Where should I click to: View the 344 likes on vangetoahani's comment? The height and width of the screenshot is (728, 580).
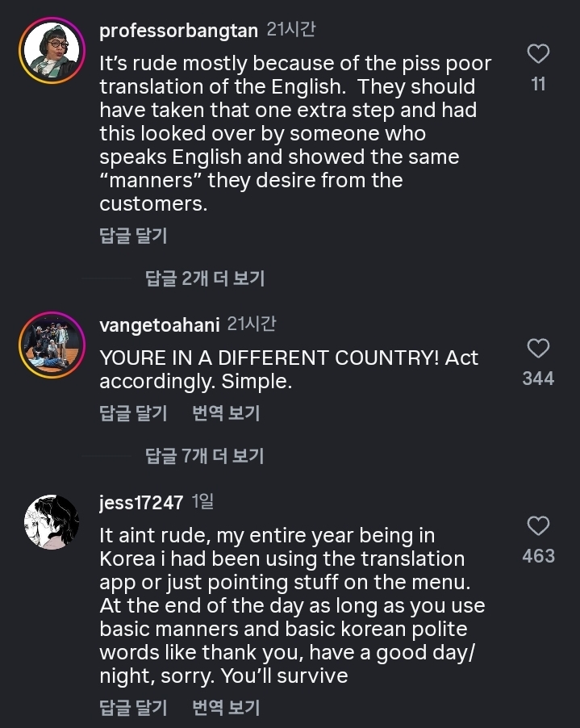tap(538, 379)
